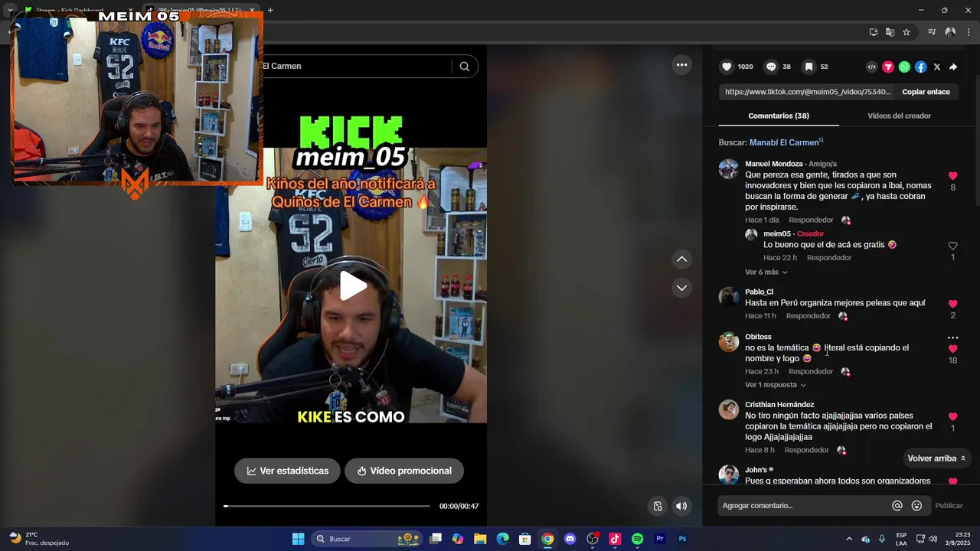
Task: Click the video progress bar
Action: (326, 506)
